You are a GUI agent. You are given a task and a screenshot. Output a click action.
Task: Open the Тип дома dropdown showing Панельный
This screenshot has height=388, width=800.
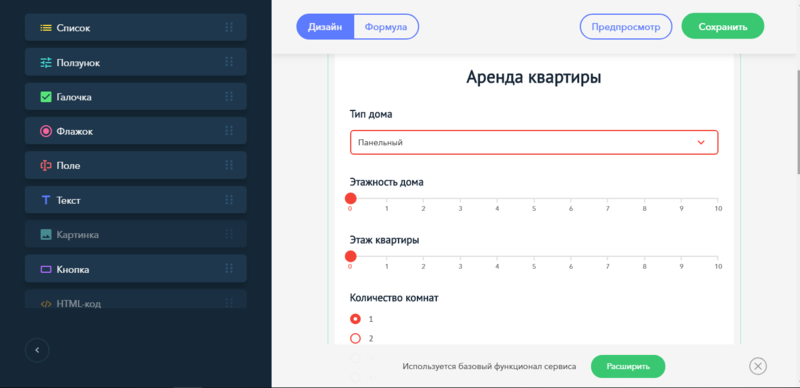[534, 142]
